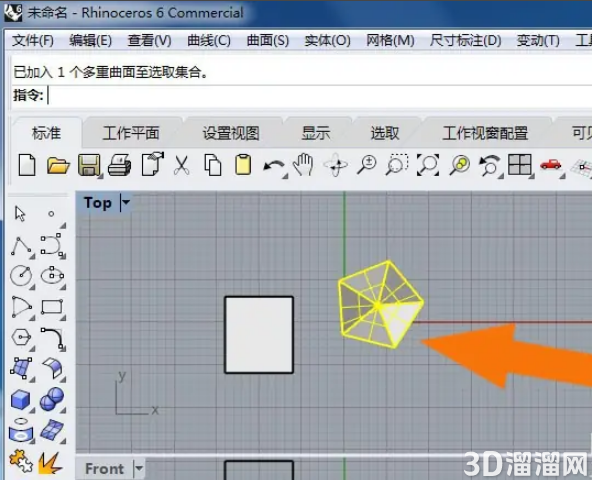Cut selection with scissors icon

click(x=181, y=165)
